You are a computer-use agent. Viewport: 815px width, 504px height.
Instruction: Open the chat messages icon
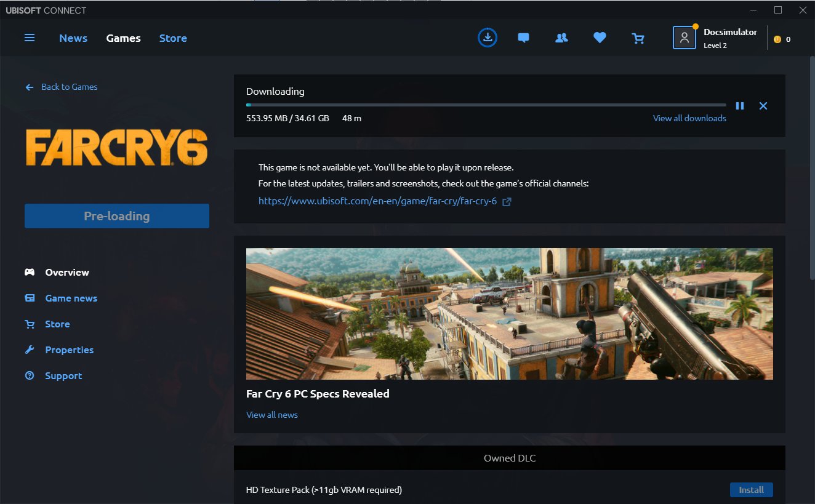(x=524, y=38)
